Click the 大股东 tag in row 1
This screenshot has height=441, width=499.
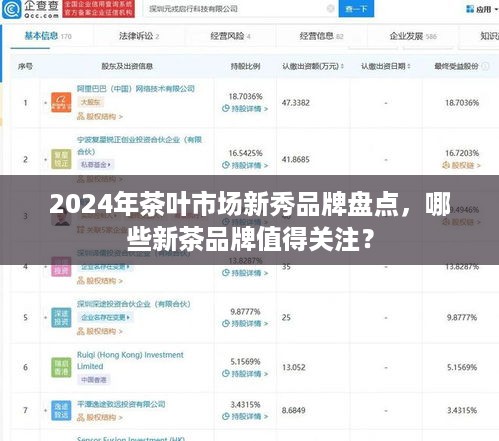(90, 102)
